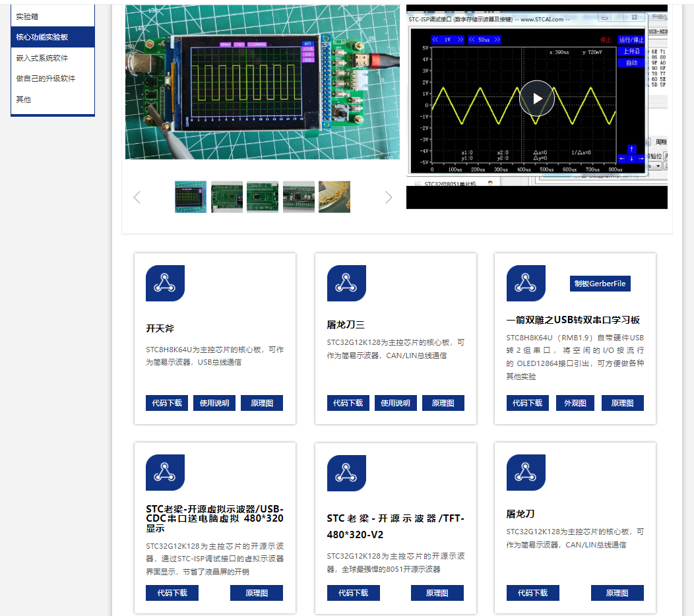This screenshot has height=616, width=694.
Task: View 原理图 for 屠龙刀
Action: pyautogui.click(x=617, y=593)
